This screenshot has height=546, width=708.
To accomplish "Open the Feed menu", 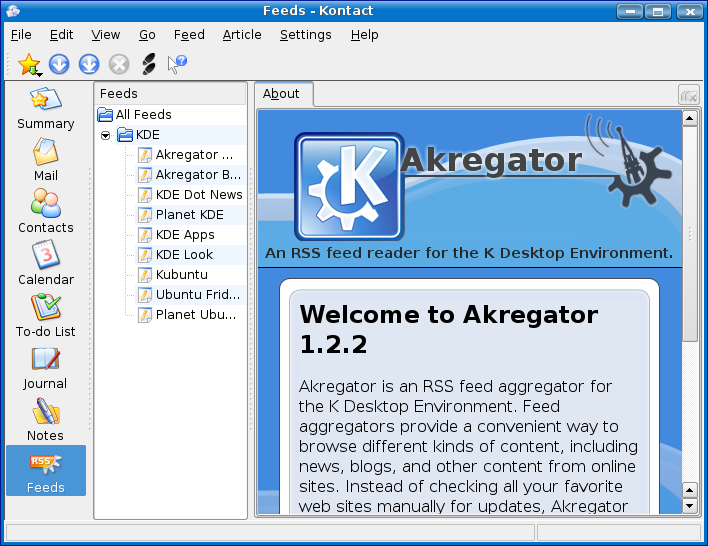I will pyautogui.click(x=189, y=34).
